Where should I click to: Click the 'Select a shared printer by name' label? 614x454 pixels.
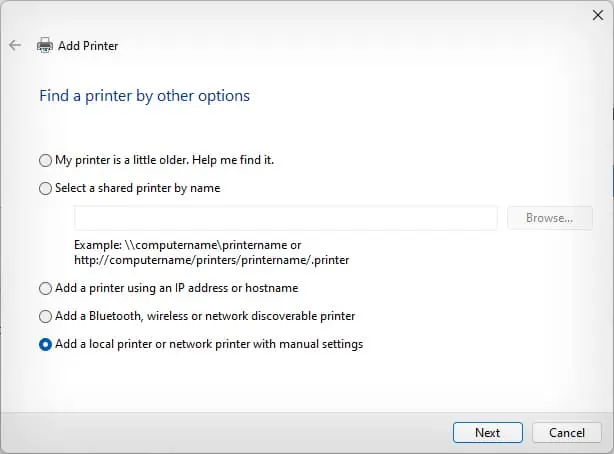(137, 188)
